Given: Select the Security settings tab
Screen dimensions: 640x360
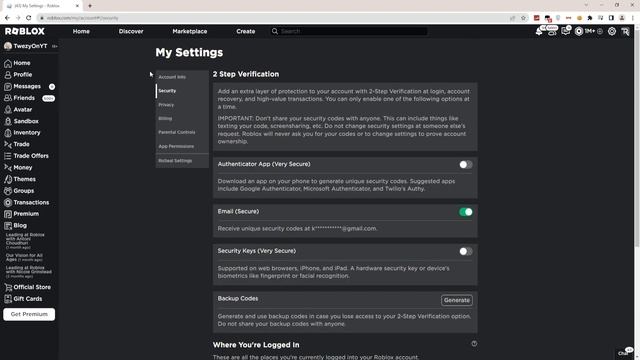Looking at the screenshot, I should point(182,91).
